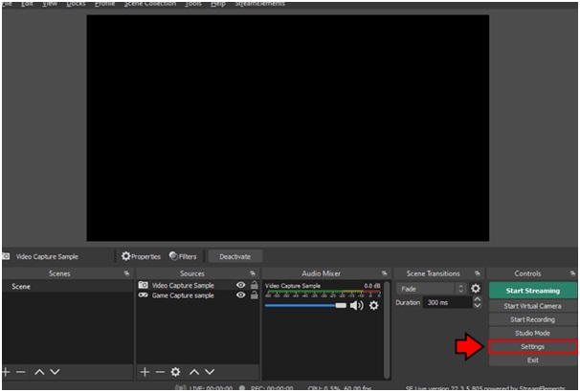Increase the transition Duration with the up arrow
This screenshot has height=392, width=580.
(x=478, y=299)
